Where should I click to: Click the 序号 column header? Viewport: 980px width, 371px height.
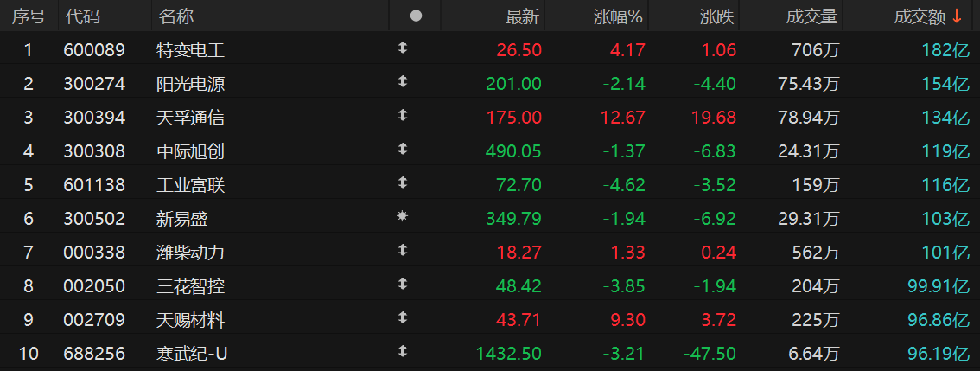28,16
